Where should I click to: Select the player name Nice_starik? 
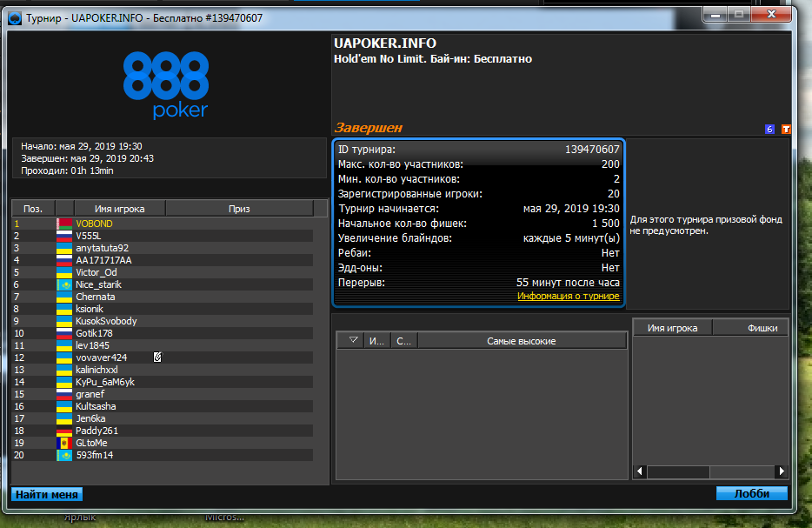pyautogui.click(x=98, y=284)
